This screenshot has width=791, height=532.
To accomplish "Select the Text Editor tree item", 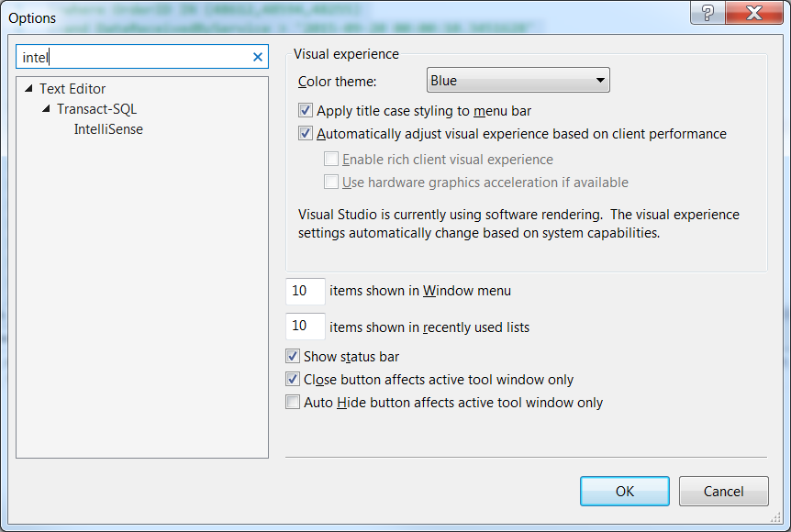I will tap(72, 89).
